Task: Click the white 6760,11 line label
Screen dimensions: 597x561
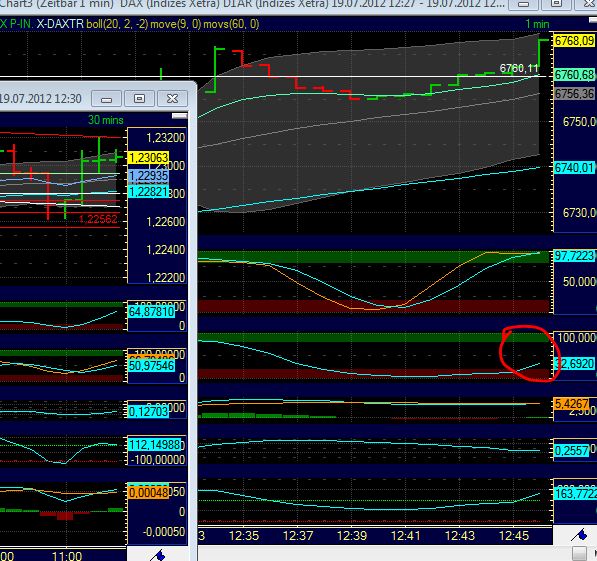Action: (x=519, y=69)
